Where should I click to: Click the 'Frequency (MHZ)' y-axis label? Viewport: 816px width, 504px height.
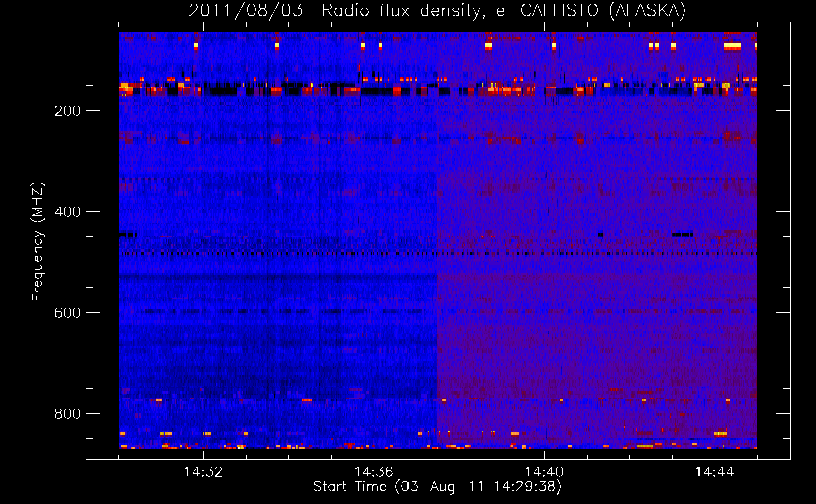coord(38,242)
